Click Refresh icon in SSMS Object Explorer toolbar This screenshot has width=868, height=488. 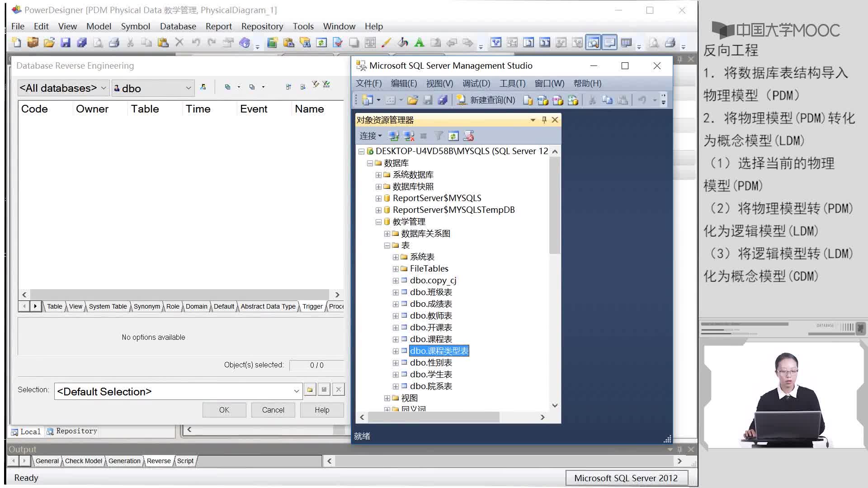453,136
